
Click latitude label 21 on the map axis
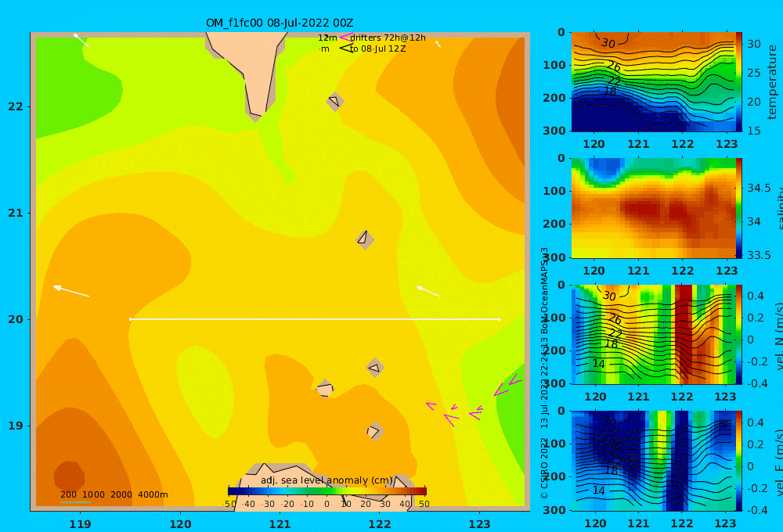16,213
